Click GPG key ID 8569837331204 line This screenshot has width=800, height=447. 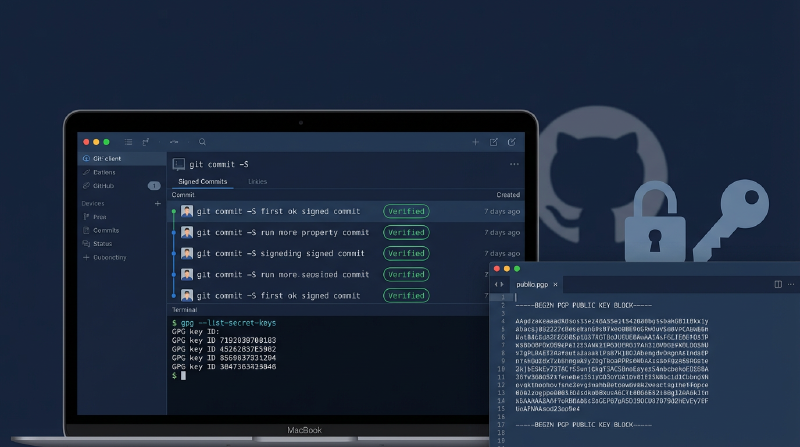pyautogui.click(x=224, y=358)
